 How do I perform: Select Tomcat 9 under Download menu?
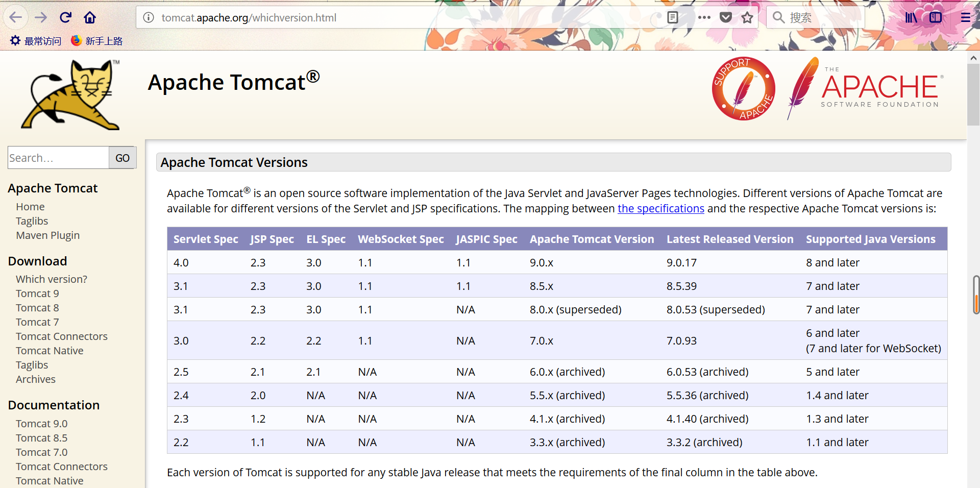[37, 294]
